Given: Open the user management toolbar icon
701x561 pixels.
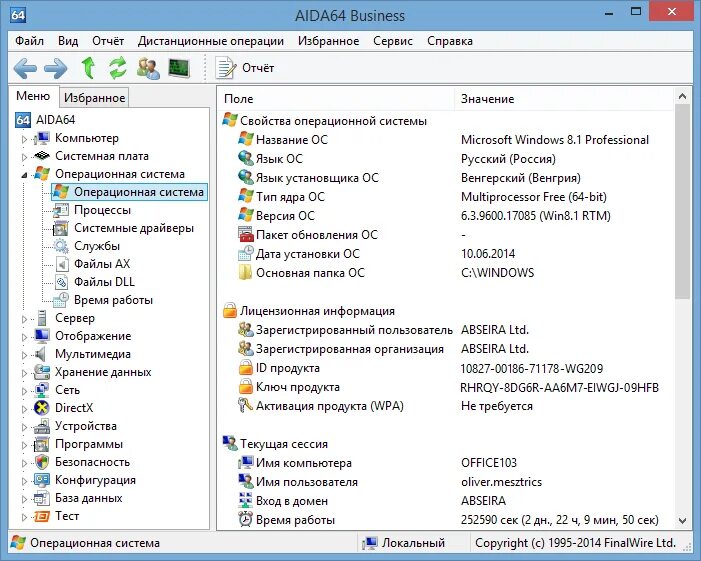Looking at the screenshot, I should [148, 68].
